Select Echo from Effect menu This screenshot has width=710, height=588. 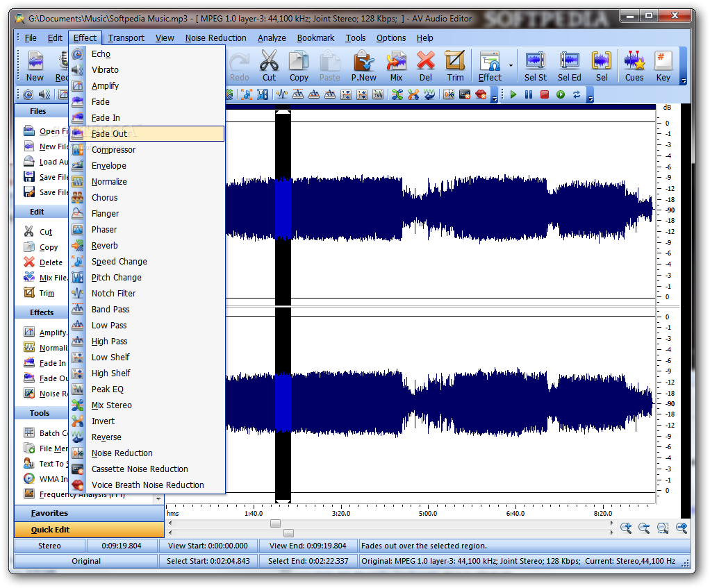147,54
